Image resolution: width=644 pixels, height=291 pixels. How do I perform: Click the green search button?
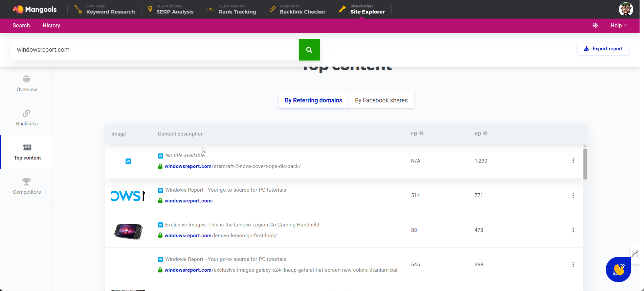coord(309,50)
